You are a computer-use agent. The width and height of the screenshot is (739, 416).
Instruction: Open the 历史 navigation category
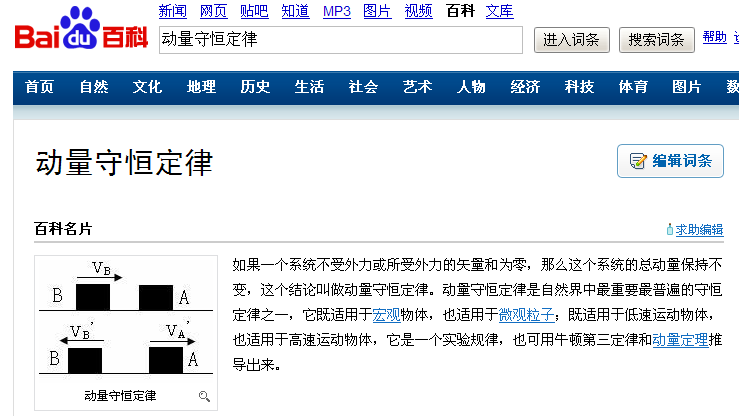255,87
